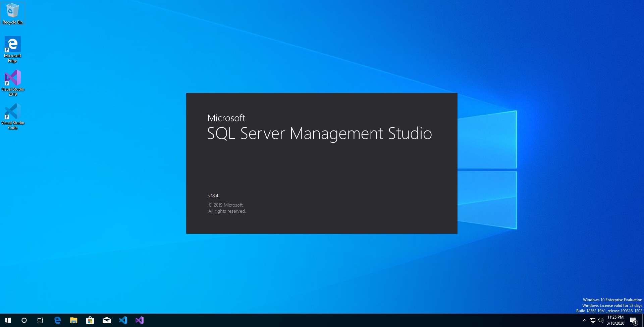Launch Edge from the taskbar
The image size is (644, 327).
click(57, 320)
